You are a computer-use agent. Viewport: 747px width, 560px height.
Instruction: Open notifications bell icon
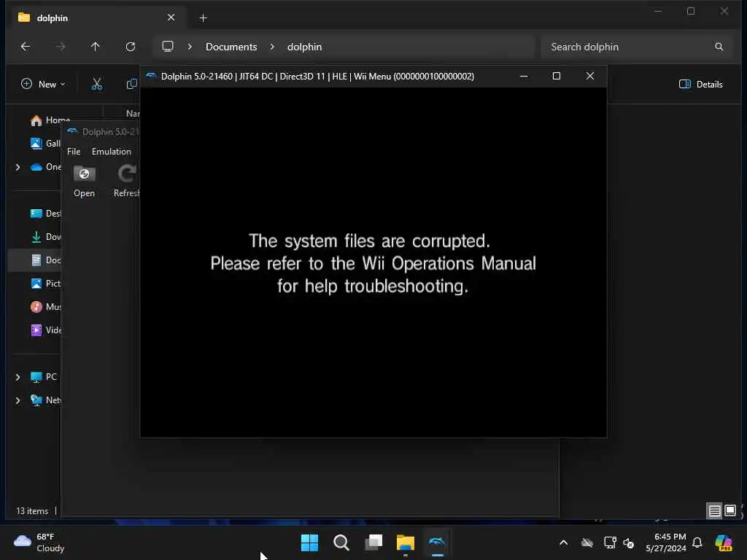click(697, 542)
